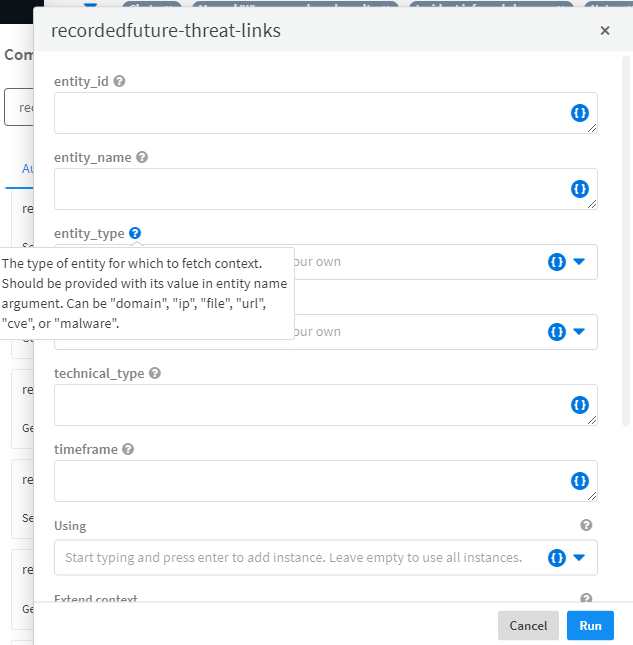
Task: Open context-variable picker in timeframe field
Action: pyautogui.click(x=579, y=481)
